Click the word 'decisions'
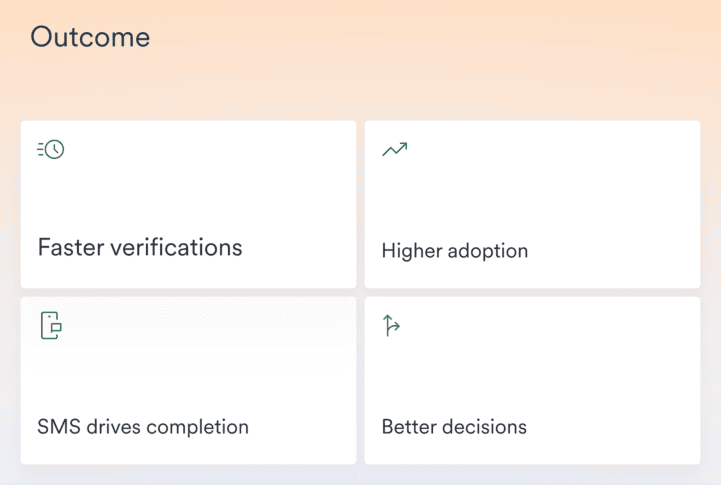 pos(486,427)
